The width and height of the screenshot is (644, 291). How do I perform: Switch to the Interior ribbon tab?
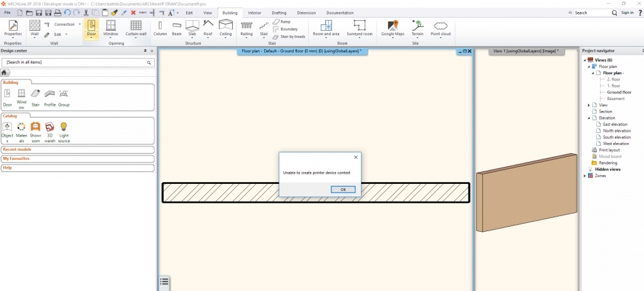(x=255, y=13)
